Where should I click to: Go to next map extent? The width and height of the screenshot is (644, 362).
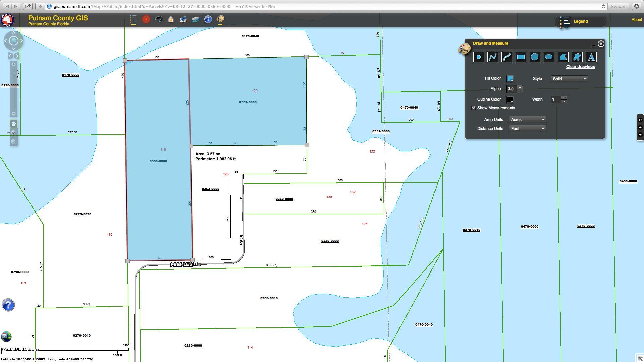point(17,56)
